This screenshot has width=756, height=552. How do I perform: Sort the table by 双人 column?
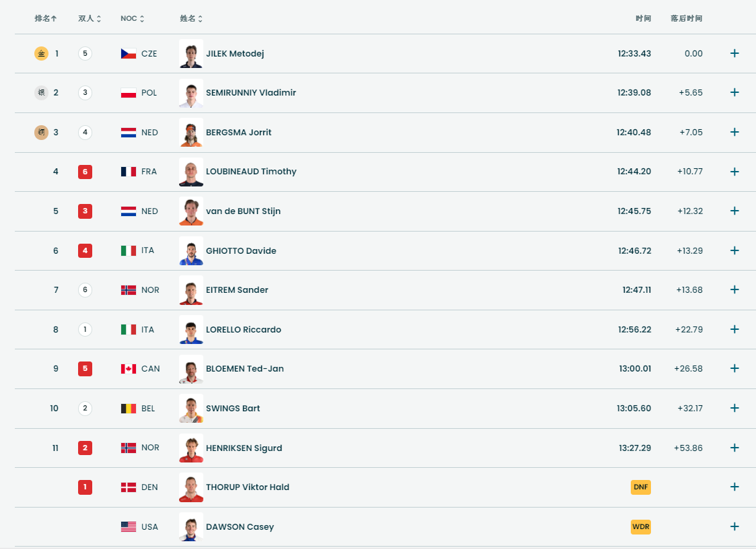click(90, 19)
